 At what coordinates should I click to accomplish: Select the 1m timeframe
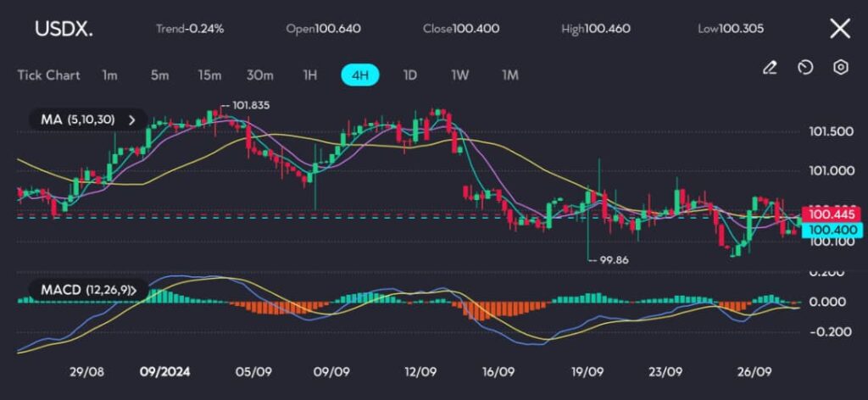[109, 75]
